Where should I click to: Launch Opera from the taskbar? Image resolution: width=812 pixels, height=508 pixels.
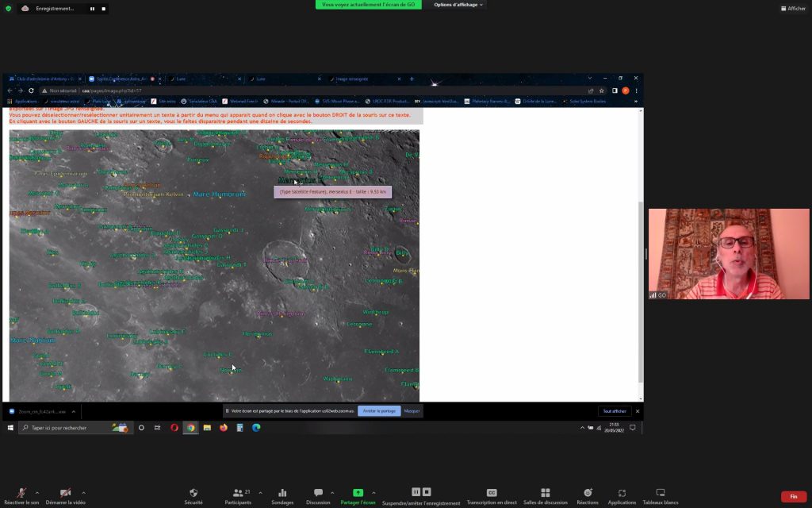pyautogui.click(x=174, y=428)
